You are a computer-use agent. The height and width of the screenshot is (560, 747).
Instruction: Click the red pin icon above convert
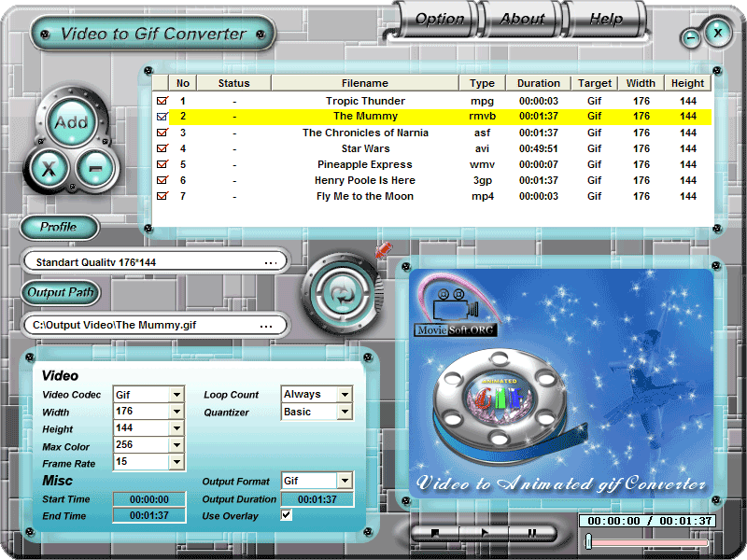pyautogui.click(x=383, y=249)
